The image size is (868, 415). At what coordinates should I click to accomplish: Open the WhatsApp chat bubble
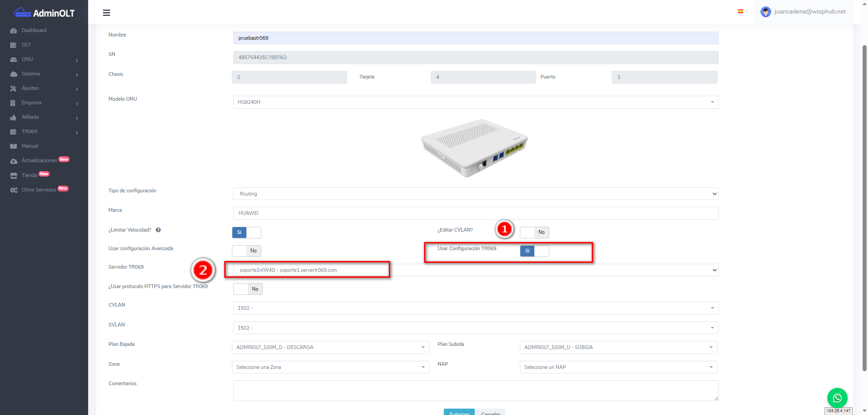pos(837,398)
